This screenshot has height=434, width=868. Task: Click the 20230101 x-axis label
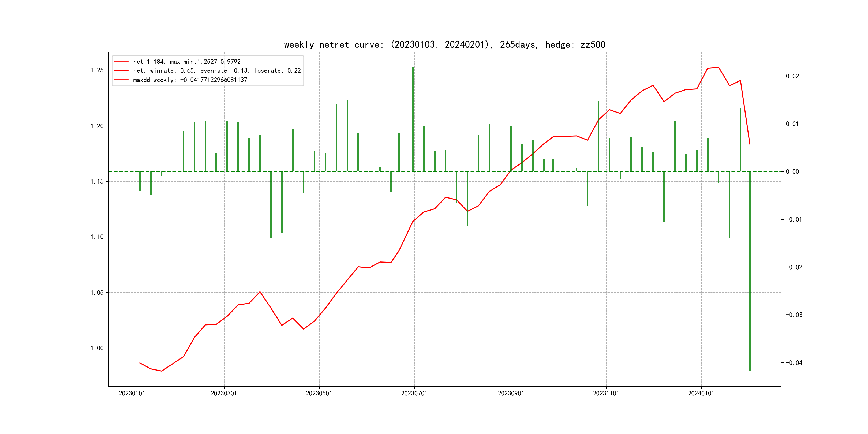point(132,394)
